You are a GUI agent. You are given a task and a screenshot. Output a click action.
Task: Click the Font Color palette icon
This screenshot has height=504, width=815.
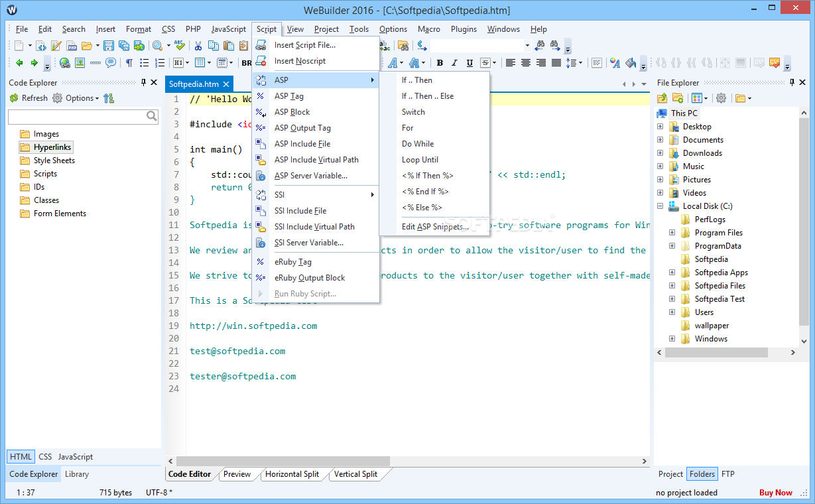point(615,63)
